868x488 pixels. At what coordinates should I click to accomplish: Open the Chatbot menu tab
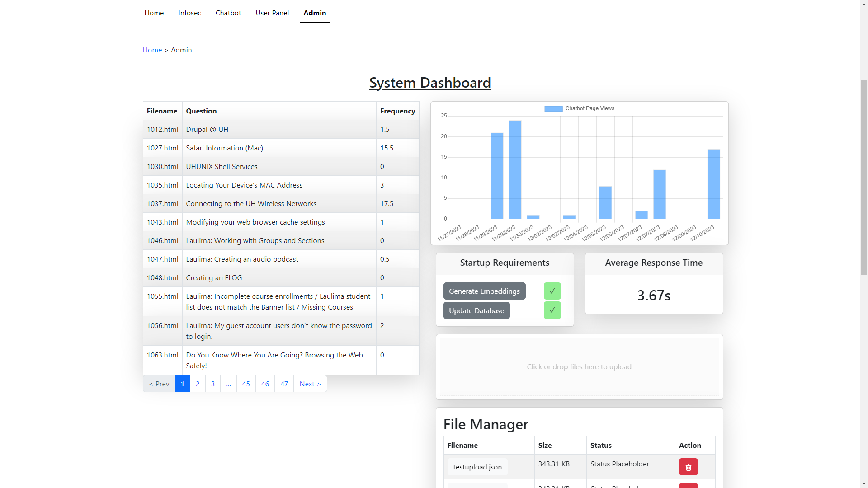click(228, 13)
